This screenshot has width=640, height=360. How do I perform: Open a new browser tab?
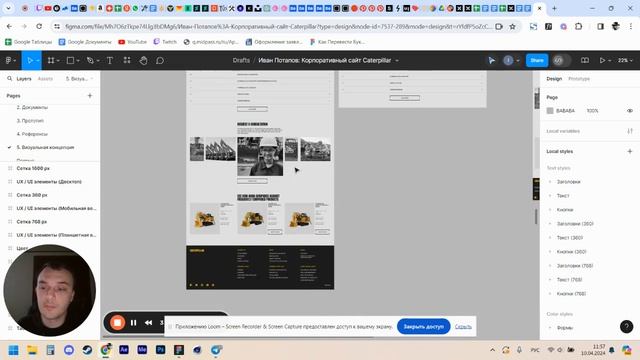click(x=554, y=8)
